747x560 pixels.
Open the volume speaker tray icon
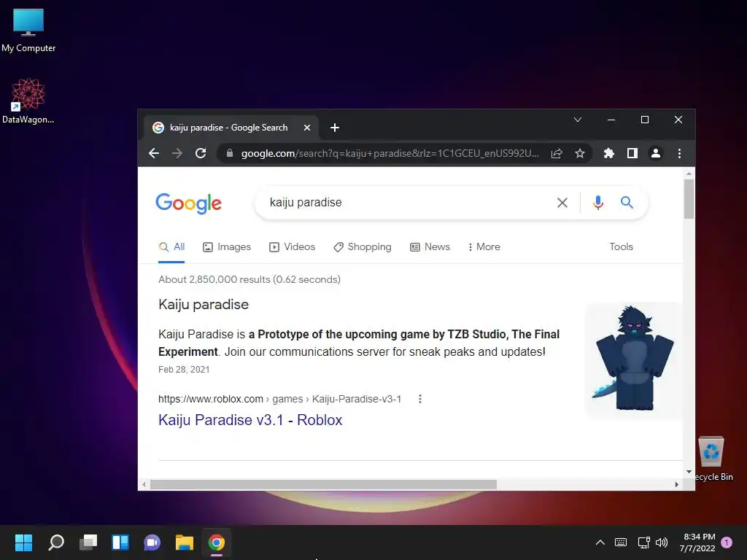662,542
